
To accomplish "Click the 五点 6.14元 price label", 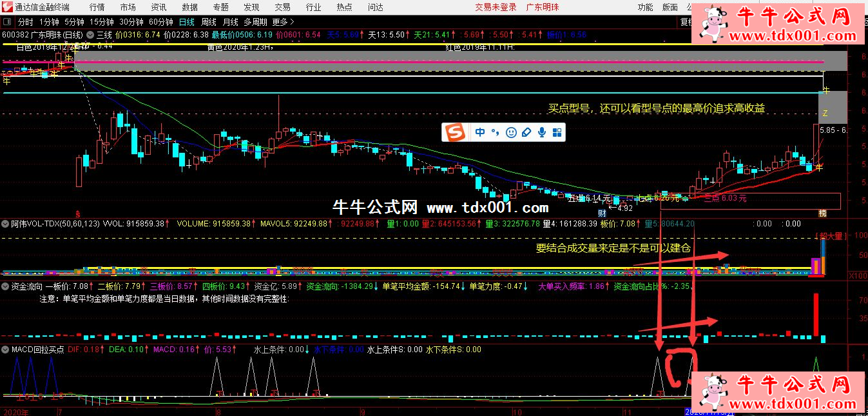I will click(588, 198).
